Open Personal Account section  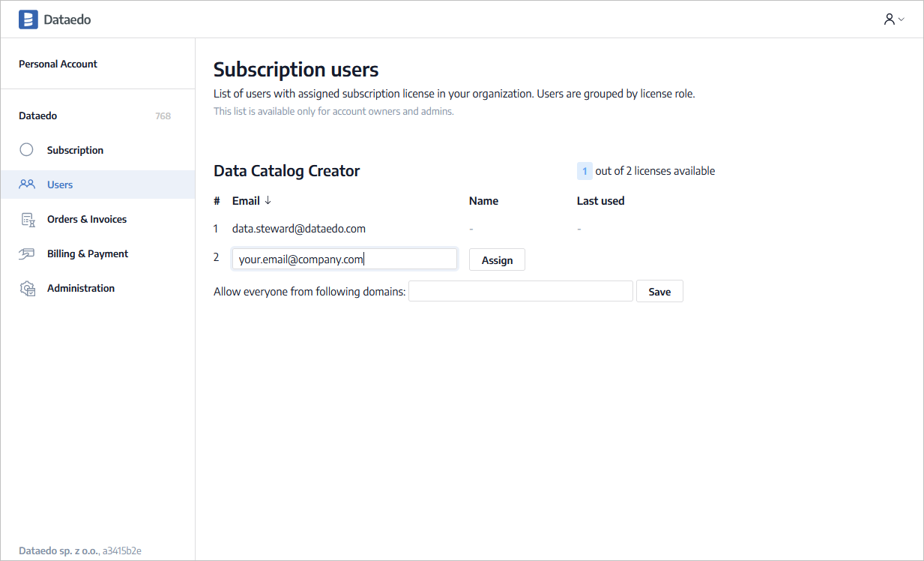58,64
